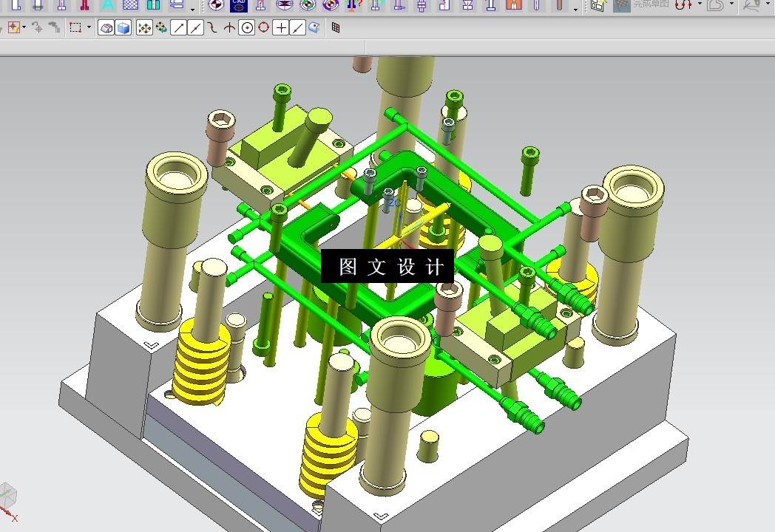This screenshot has width=775, height=532.
Task: Click the purple swirl target icon
Action: click(331, 5)
